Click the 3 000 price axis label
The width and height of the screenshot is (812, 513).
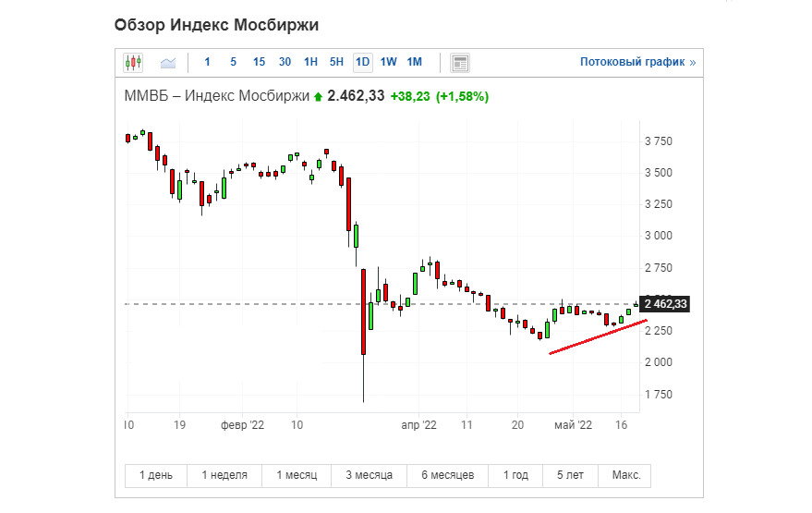click(659, 236)
